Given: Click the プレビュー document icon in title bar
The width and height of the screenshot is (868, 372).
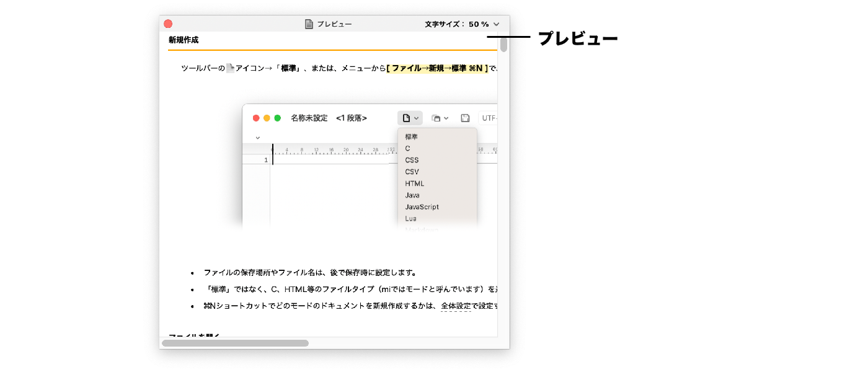Looking at the screenshot, I should (309, 24).
